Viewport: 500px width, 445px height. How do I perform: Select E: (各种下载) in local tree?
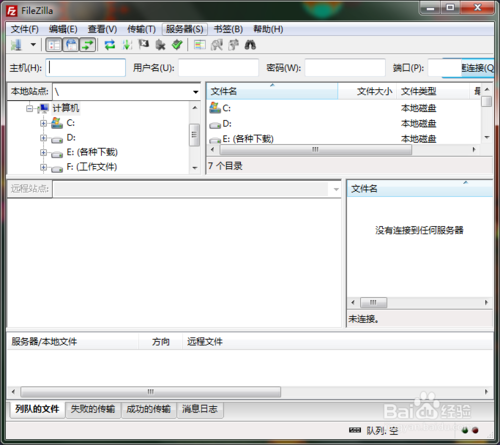pyautogui.click(x=92, y=152)
